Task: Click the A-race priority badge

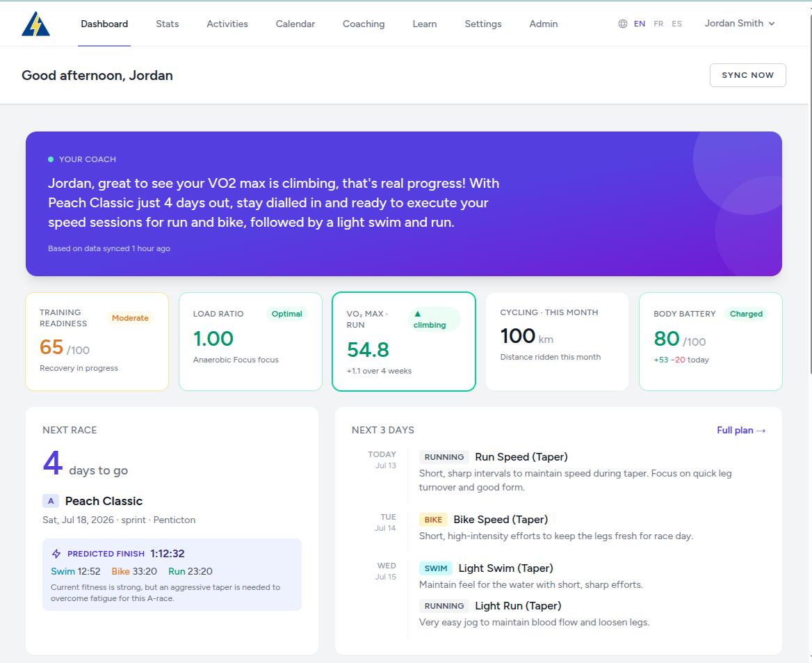Action: click(x=51, y=502)
